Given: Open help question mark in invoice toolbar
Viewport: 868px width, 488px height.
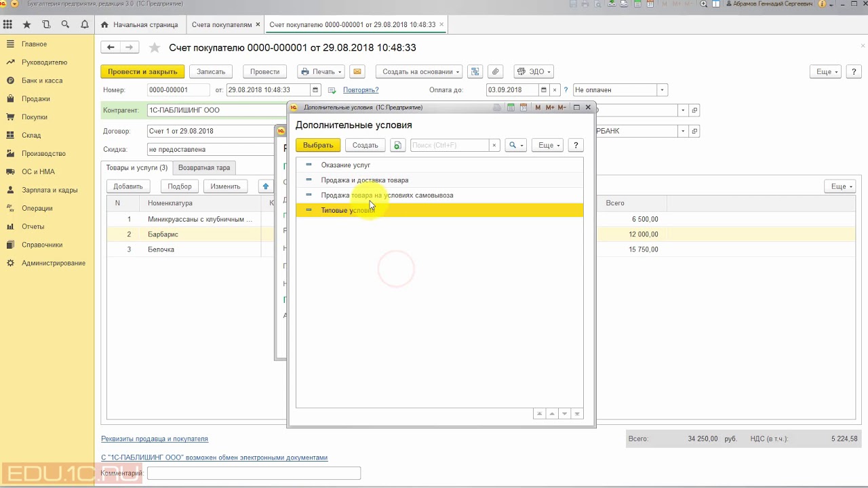Looking at the screenshot, I should (x=854, y=71).
